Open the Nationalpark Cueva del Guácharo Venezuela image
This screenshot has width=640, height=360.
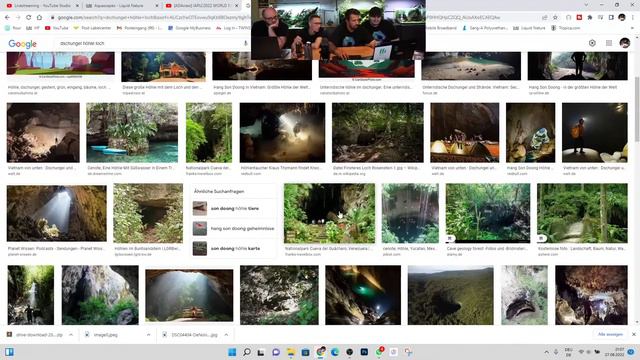tap(329, 213)
